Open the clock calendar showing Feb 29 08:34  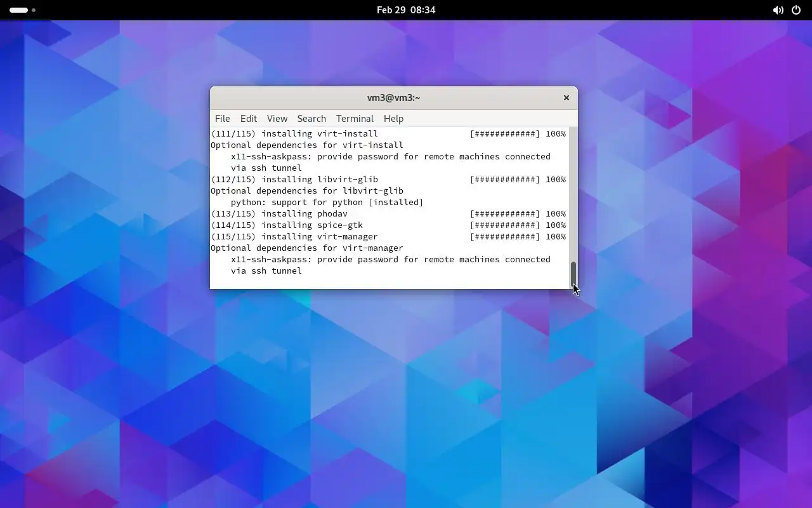(406, 10)
